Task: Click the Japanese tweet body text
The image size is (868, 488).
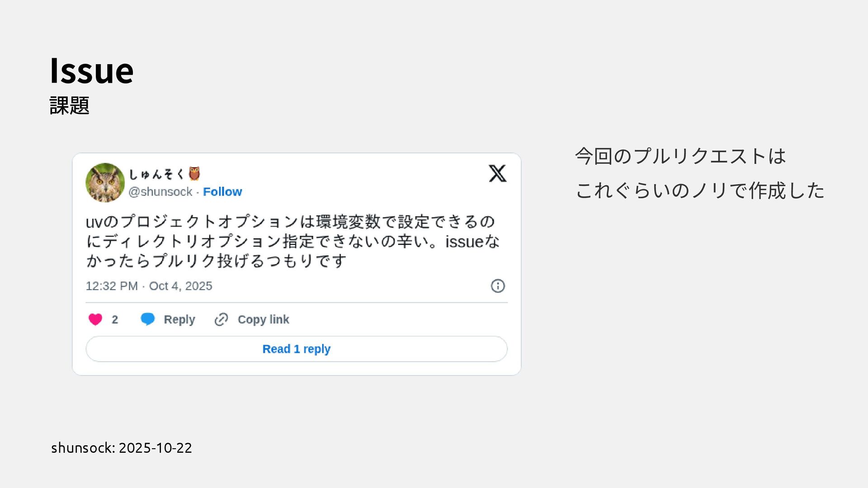Action: click(x=292, y=241)
